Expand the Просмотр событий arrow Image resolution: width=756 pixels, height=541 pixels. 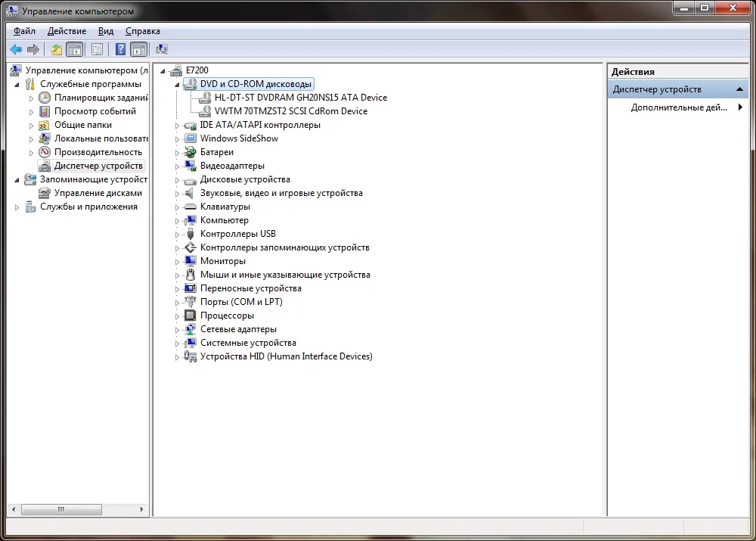tap(31, 112)
